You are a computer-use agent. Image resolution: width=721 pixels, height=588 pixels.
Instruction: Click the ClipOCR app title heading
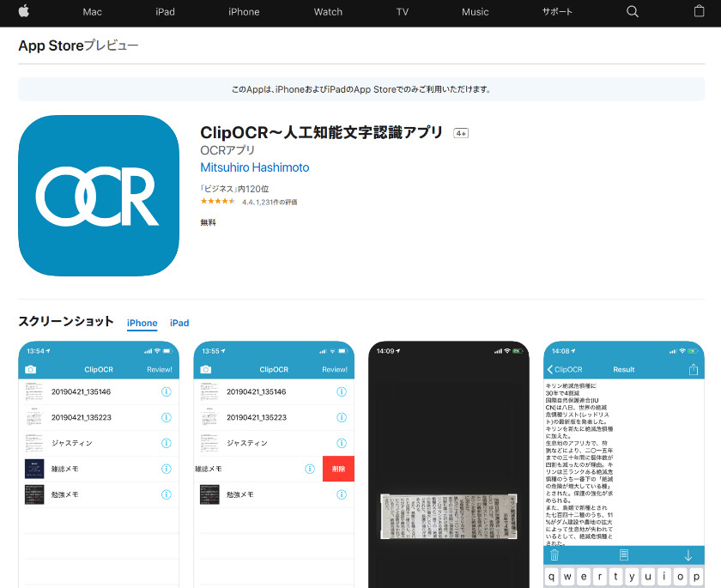[x=321, y=133]
